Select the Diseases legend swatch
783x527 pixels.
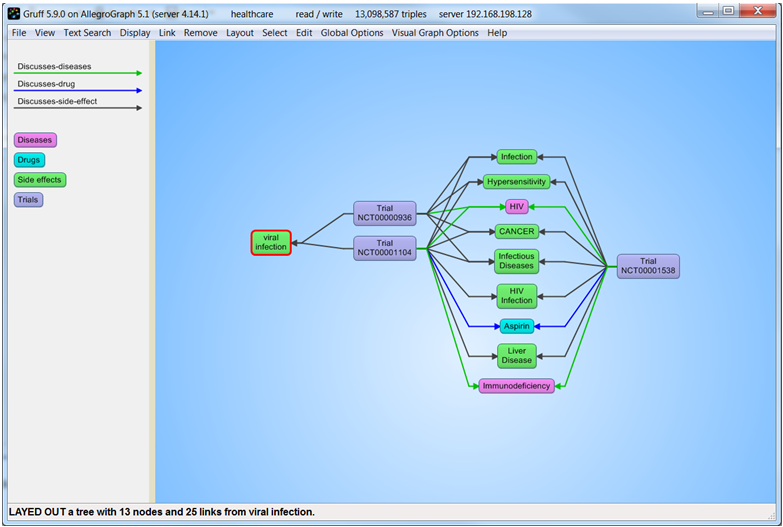34,140
